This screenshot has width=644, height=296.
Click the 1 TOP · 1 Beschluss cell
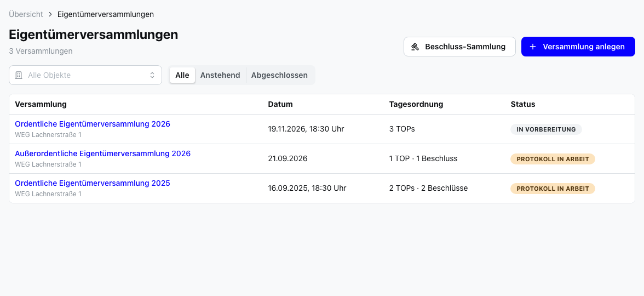coord(423,159)
